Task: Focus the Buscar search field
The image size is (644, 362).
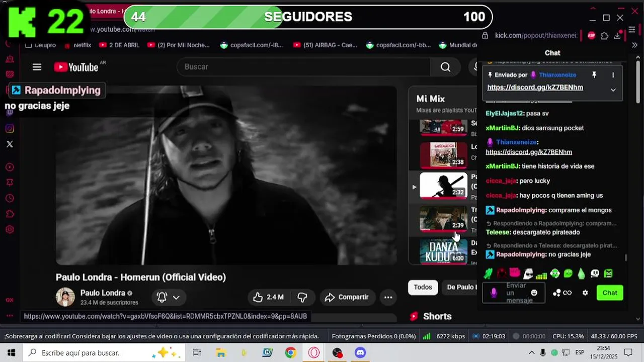Action: [303, 67]
